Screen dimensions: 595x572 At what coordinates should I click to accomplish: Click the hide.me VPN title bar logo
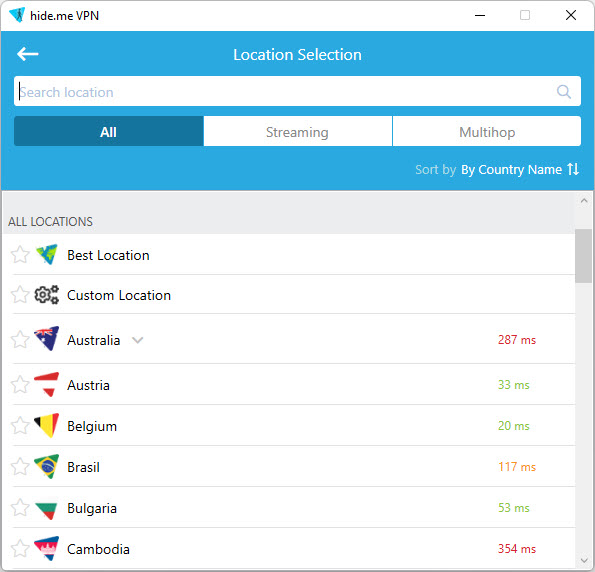pyautogui.click(x=17, y=15)
